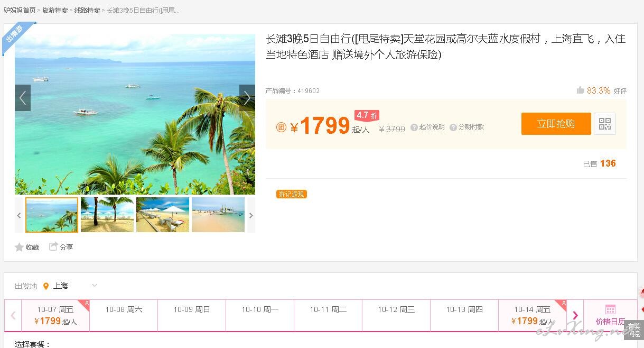The width and height of the screenshot is (644, 348).
Task: Open the 旅游特卖 breadcrumb link
Action: 55,10
